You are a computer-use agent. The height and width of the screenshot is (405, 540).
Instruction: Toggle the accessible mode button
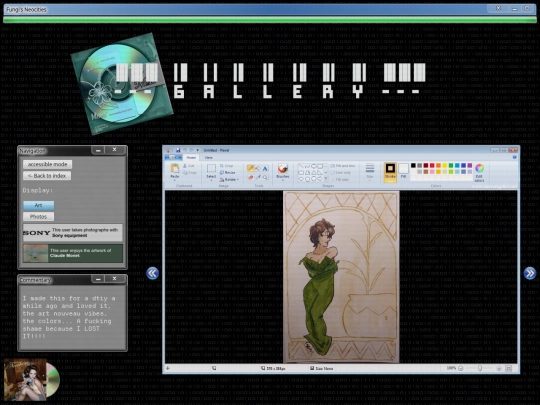pos(48,164)
